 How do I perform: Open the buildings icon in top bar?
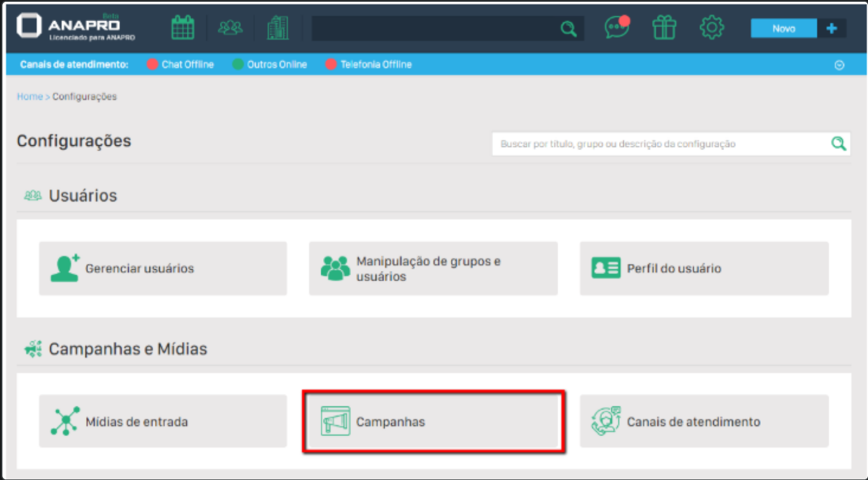(x=277, y=28)
